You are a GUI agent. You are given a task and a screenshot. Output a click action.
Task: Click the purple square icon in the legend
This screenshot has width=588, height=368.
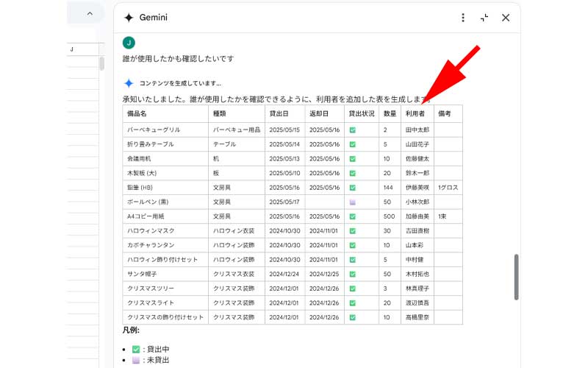(135, 360)
